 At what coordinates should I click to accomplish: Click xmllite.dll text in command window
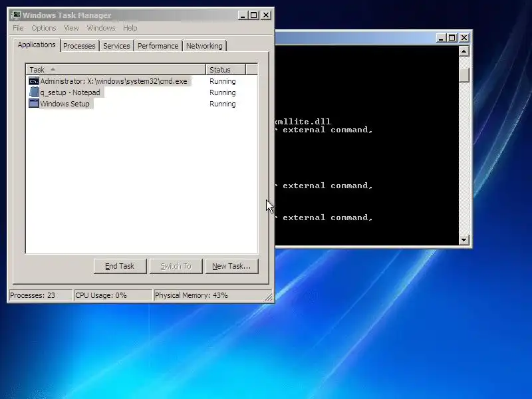[303, 122]
